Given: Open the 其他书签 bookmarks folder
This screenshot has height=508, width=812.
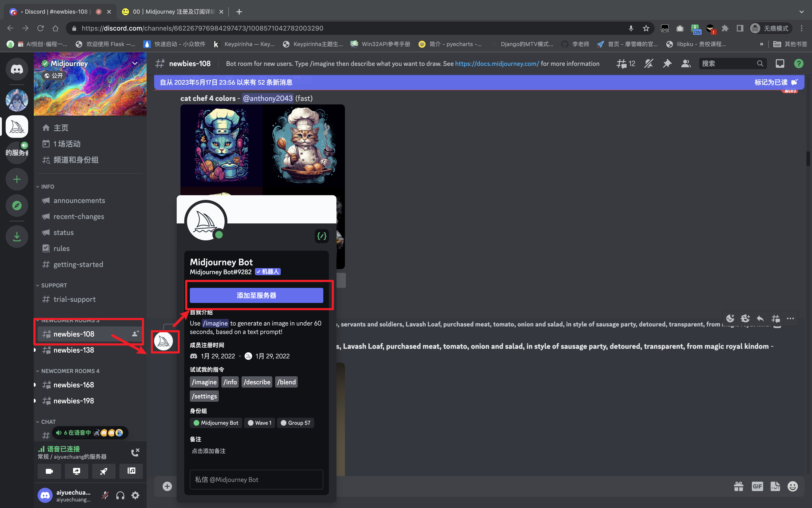Looking at the screenshot, I should [x=790, y=44].
